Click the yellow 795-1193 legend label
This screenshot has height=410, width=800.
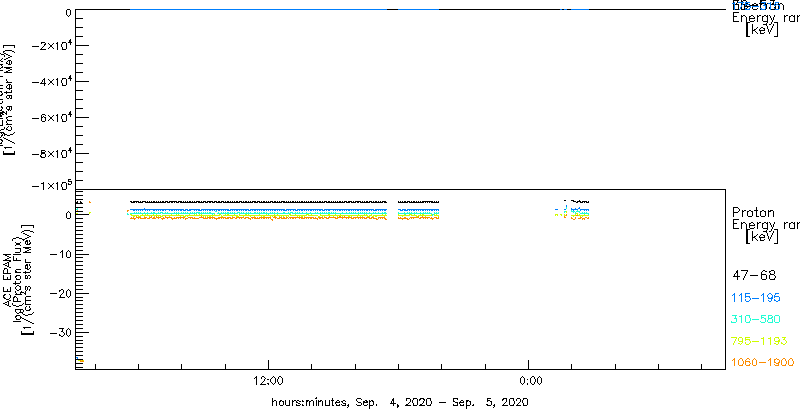pos(760,341)
